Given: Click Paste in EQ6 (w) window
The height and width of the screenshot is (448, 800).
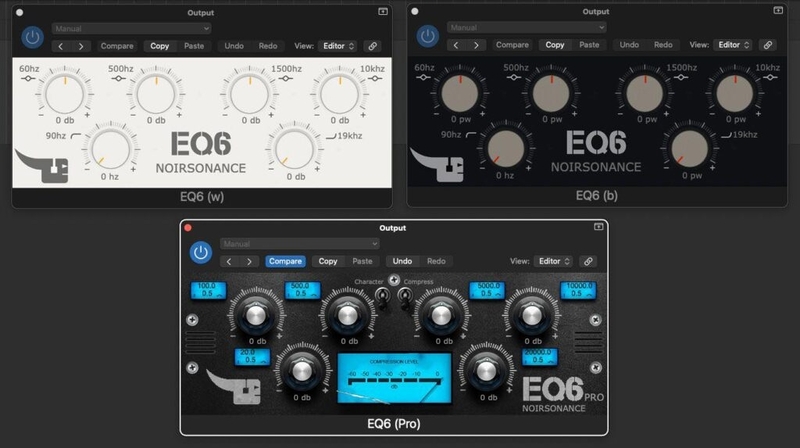Looking at the screenshot, I should pos(194,46).
